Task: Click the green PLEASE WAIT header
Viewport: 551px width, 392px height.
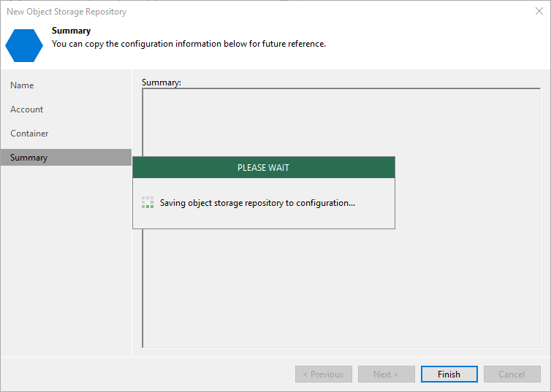Action: tap(263, 168)
